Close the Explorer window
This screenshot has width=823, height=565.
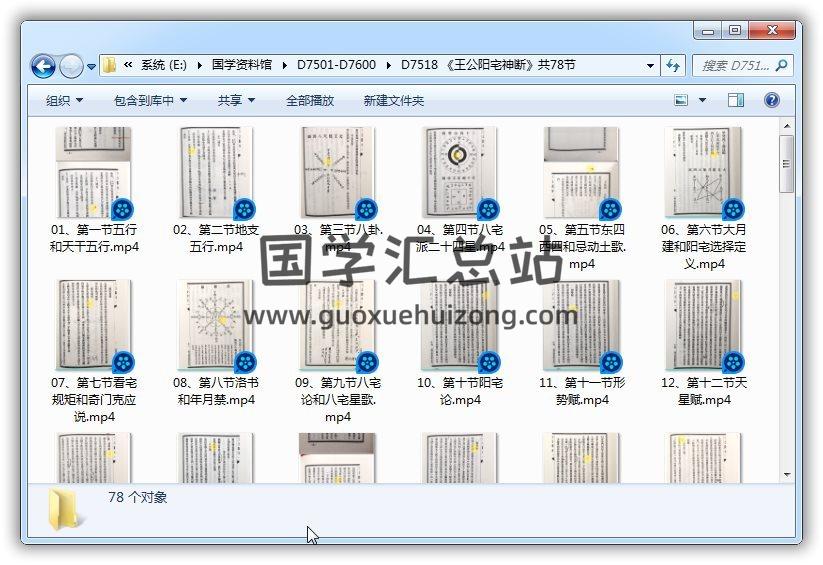pyautogui.click(x=772, y=30)
